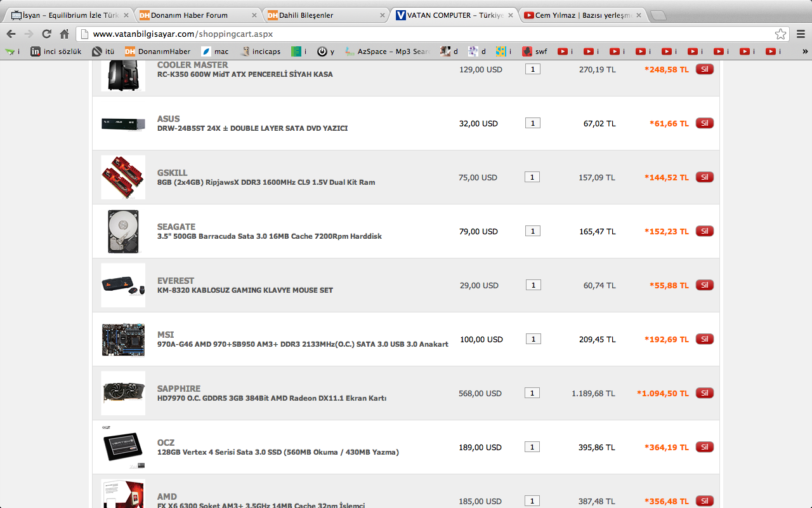Open the Seagate hard disk thumbnail

pos(123,231)
